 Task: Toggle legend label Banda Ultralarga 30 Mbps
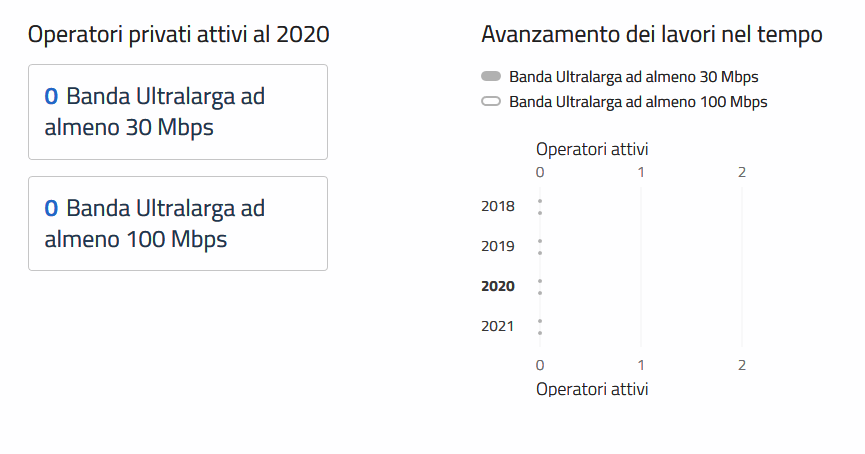click(633, 77)
